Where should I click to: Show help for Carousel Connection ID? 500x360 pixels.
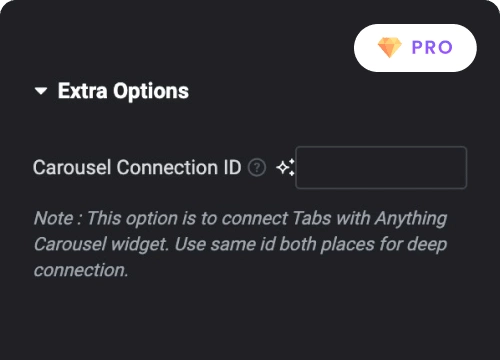tap(257, 168)
